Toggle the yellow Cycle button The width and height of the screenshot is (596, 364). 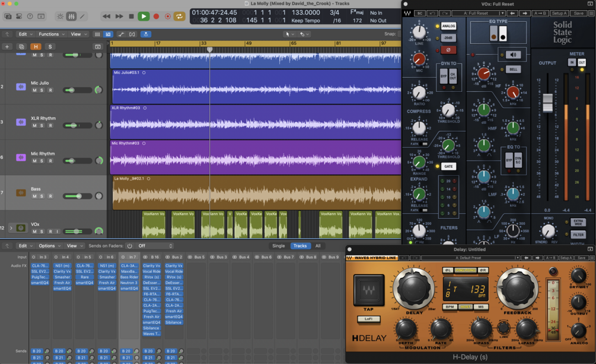[x=179, y=17]
